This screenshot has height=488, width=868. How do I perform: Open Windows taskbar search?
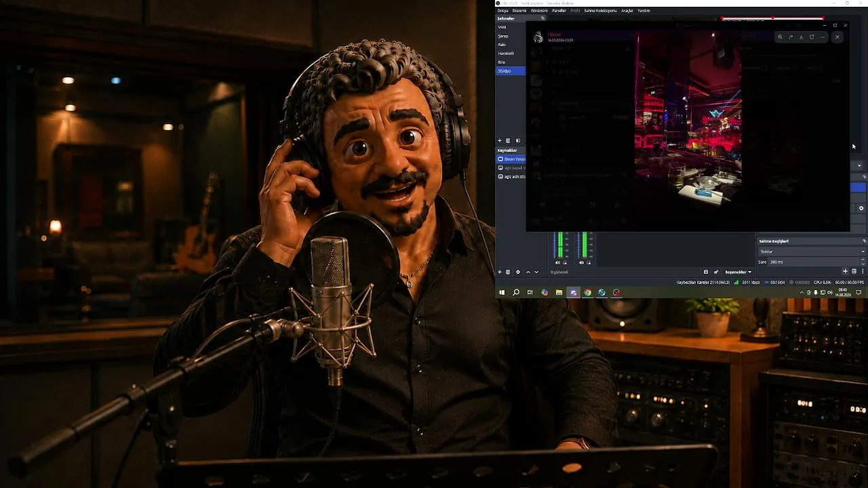click(516, 293)
